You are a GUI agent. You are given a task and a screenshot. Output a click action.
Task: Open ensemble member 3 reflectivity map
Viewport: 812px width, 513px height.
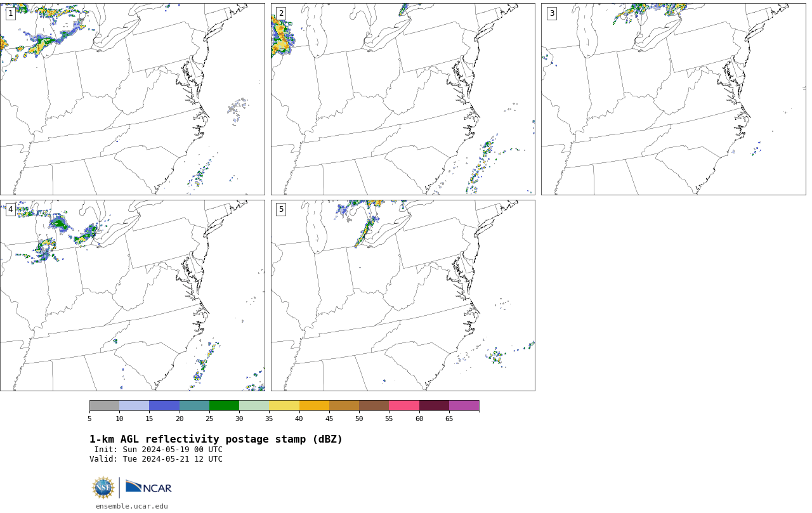pos(673,99)
